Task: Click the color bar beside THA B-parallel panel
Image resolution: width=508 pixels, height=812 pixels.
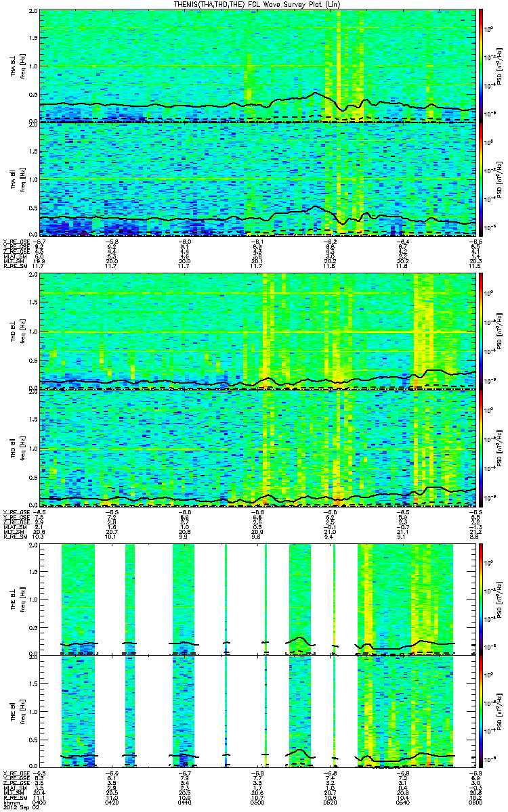Action: 481,179
